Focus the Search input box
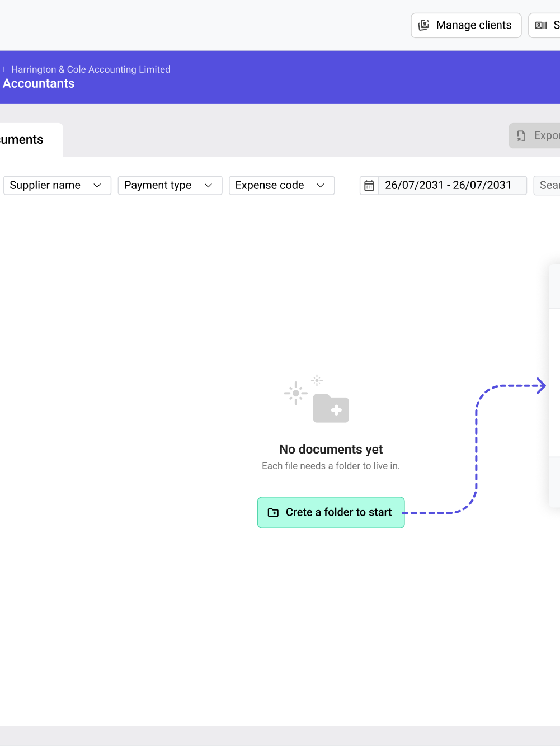The height and width of the screenshot is (746, 560). click(548, 186)
